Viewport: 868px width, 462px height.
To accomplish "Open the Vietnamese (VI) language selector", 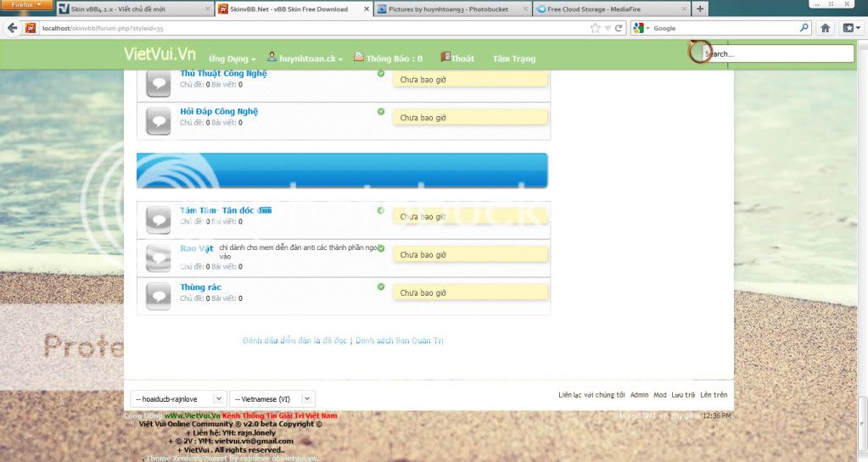I will [272, 399].
